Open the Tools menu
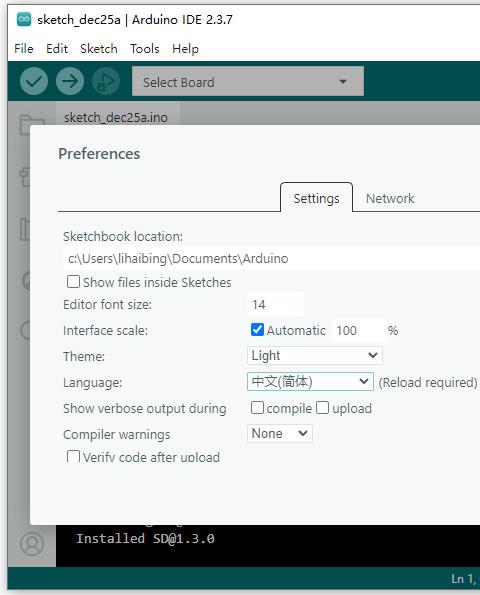Image resolution: width=480 pixels, height=595 pixels. (x=145, y=49)
